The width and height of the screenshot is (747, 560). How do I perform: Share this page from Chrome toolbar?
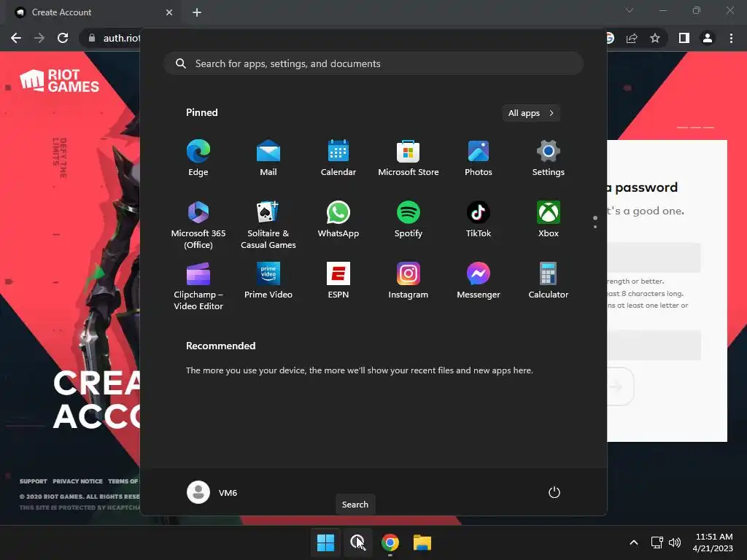pos(632,38)
